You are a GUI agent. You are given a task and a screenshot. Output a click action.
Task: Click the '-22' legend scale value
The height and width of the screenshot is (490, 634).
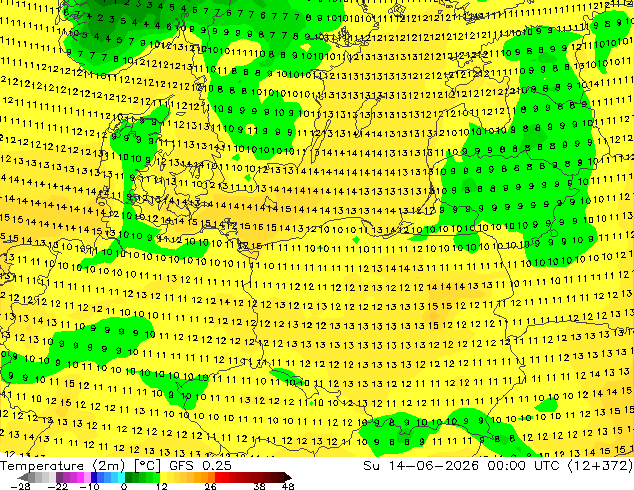[58, 486]
